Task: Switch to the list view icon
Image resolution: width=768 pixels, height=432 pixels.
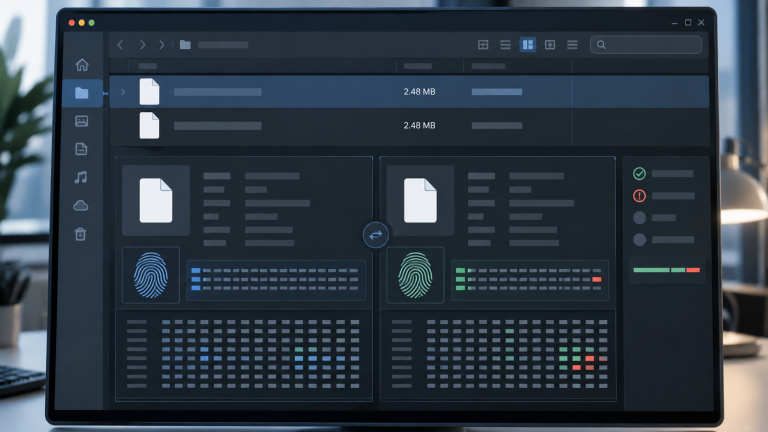Action: tap(505, 45)
